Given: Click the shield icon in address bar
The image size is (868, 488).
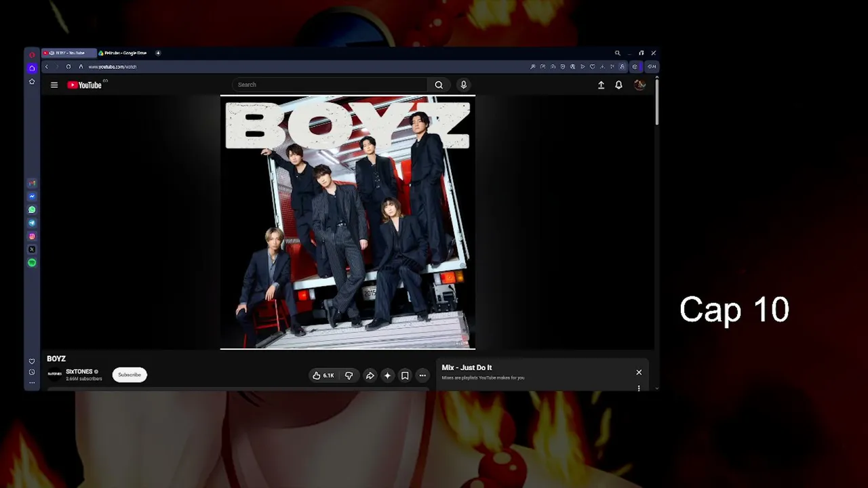Looking at the screenshot, I should [x=563, y=66].
